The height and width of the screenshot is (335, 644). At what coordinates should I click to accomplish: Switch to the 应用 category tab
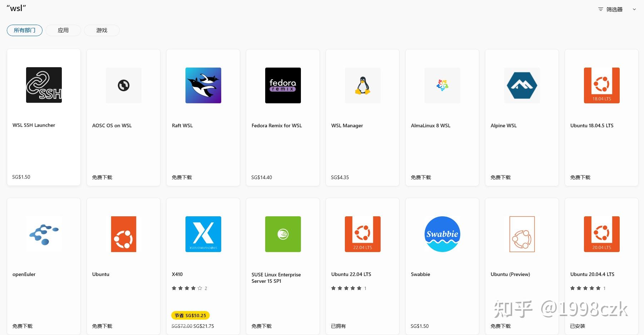[63, 30]
